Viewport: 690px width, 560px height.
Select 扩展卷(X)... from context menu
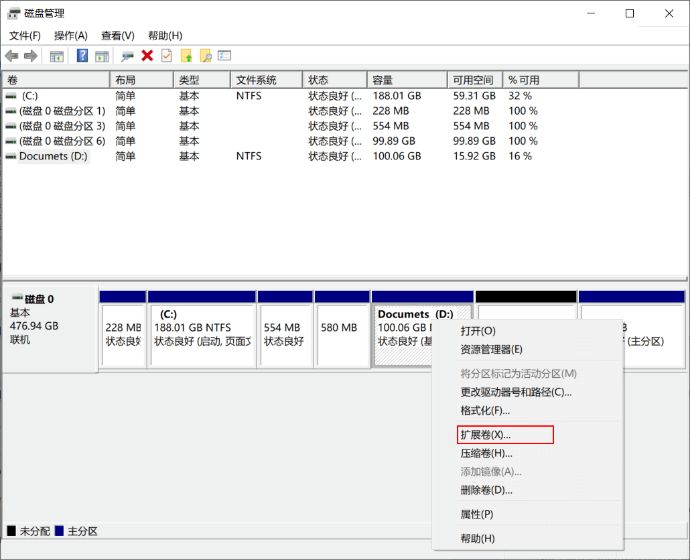point(485,435)
